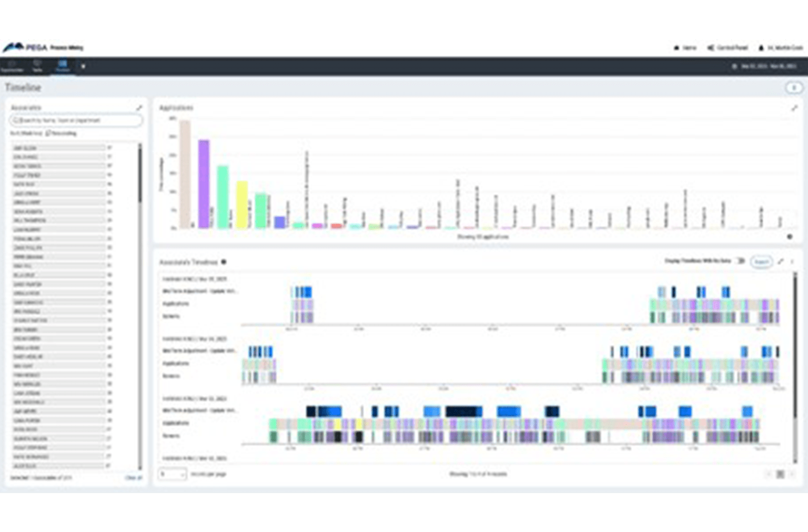This screenshot has height=532, width=808.
Task: Click the info icon beside Associate's Timelines
Action: pyautogui.click(x=224, y=262)
